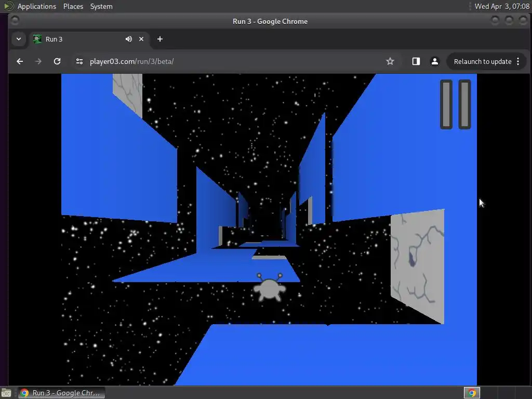Click the distro logo in the top panel
The height and width of the screenshot is (399, 532).
point(8,6)
